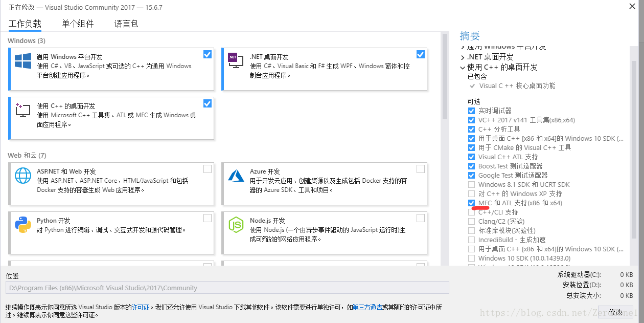Click the Azure development logo icon
The width and height of the screenshot is (644, 323).
click(x=236, y=176)
